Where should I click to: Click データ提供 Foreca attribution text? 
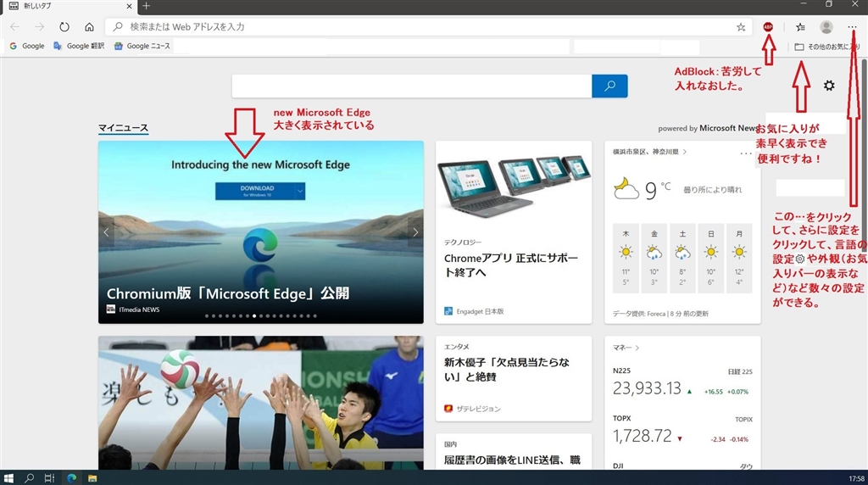coord(660,314)
